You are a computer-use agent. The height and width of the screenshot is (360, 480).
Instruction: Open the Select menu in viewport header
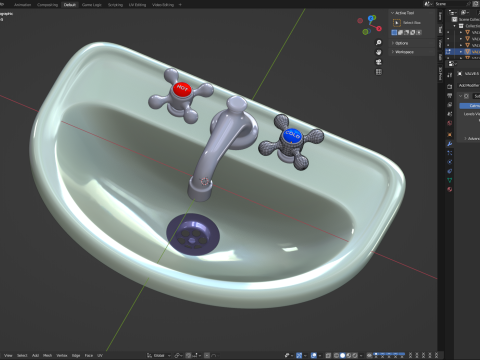click(x=22, y=356)
